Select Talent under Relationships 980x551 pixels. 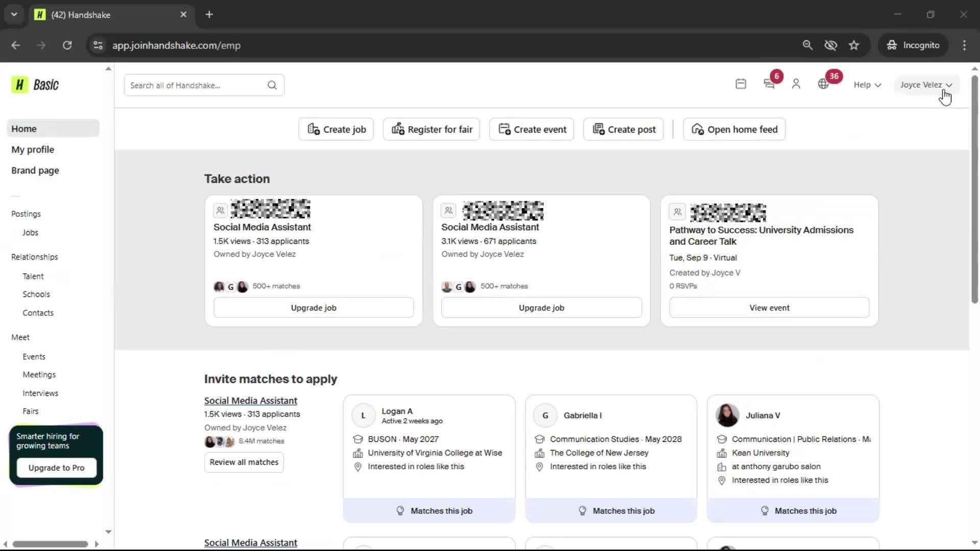click(33, 276)
